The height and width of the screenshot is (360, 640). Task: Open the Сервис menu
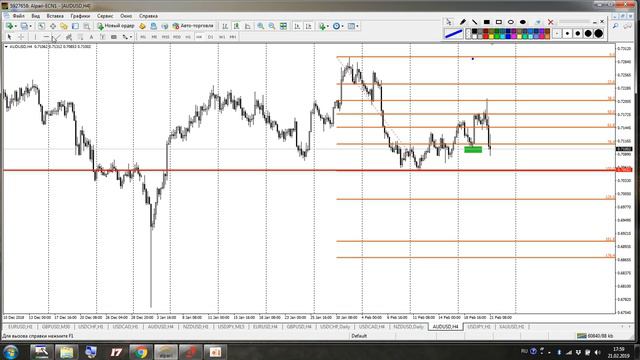pos(105,16)
